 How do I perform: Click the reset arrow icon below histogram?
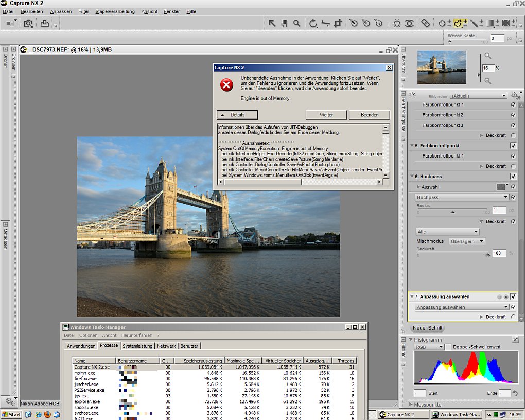pyautogui.click(x=515, y=393)
